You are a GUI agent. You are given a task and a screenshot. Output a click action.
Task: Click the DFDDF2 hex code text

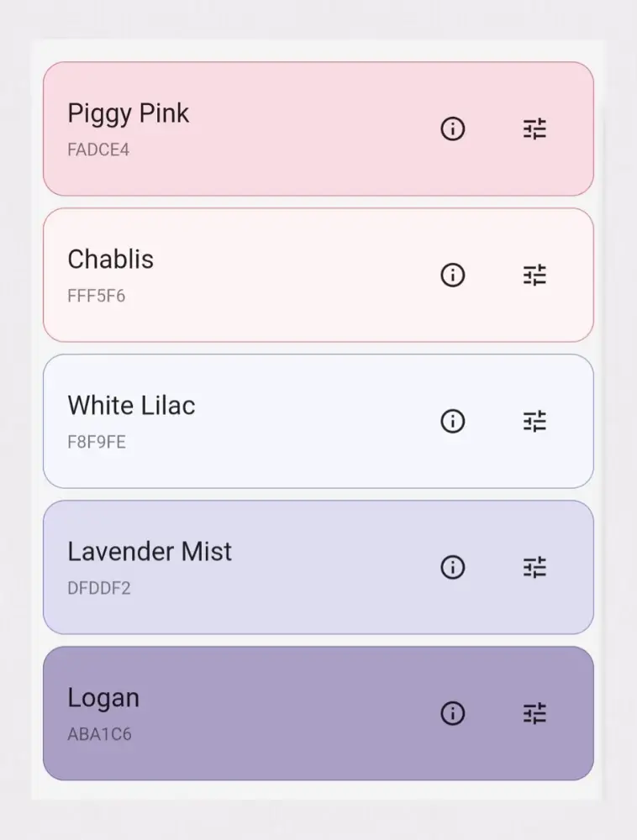pyautogui.click(x=99, y=589)
